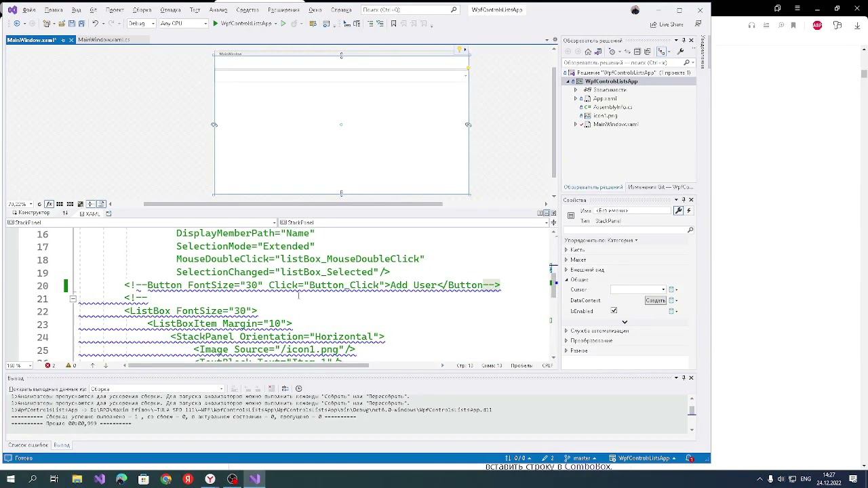Viewport: 868px width, 488px height.
Task: Click the Создать button for DataContext
Action: pos(655,300)
